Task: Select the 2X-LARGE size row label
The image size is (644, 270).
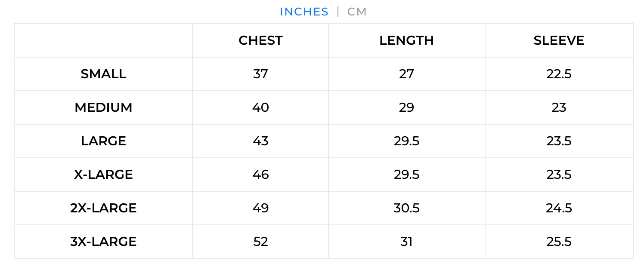Action: point(103,208)
